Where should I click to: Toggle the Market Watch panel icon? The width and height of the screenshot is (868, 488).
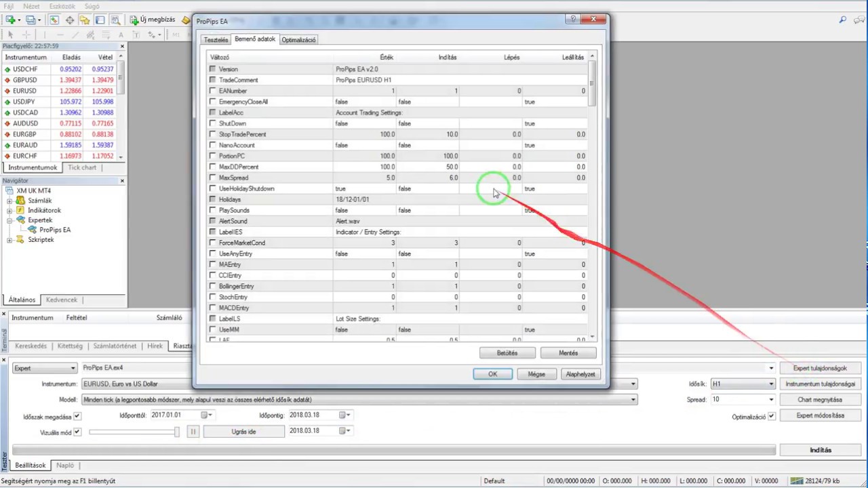click(54, 20)
